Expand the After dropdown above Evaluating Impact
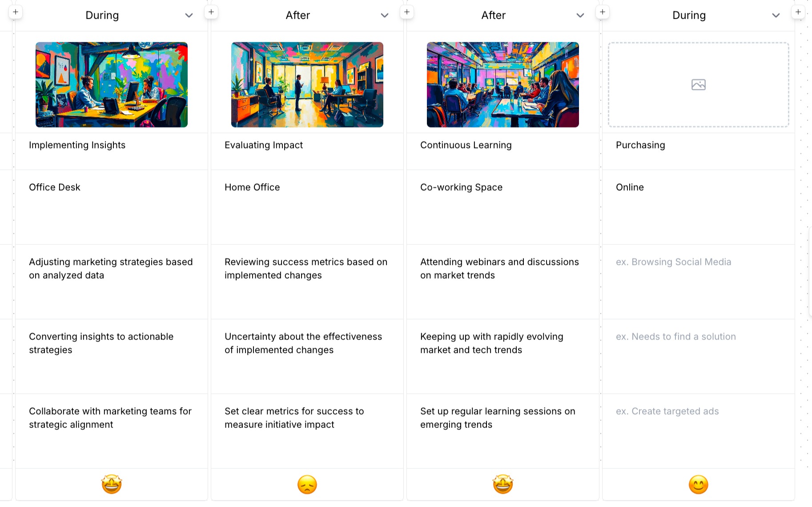Screen dimensions: 812x507 (385, 16)
